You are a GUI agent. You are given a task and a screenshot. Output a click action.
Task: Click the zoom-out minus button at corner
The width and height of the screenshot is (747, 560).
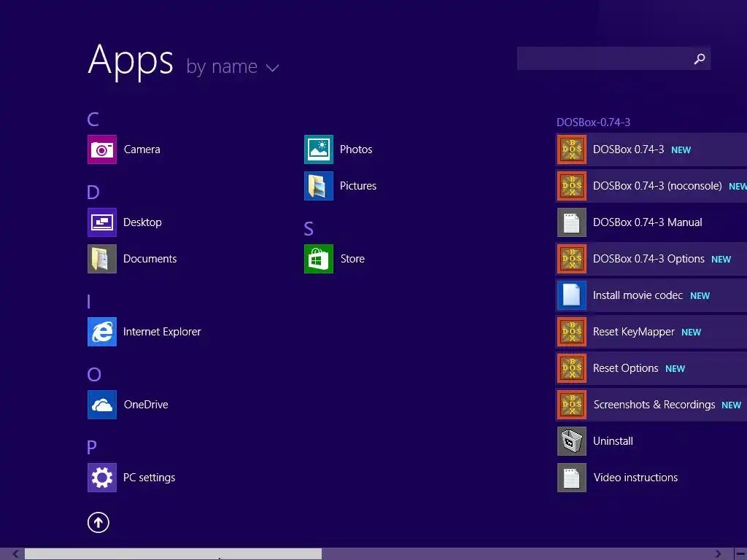(x=741, y=554)
